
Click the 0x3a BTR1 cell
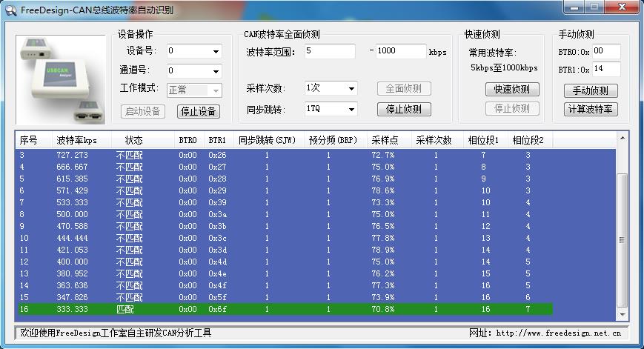217,214
